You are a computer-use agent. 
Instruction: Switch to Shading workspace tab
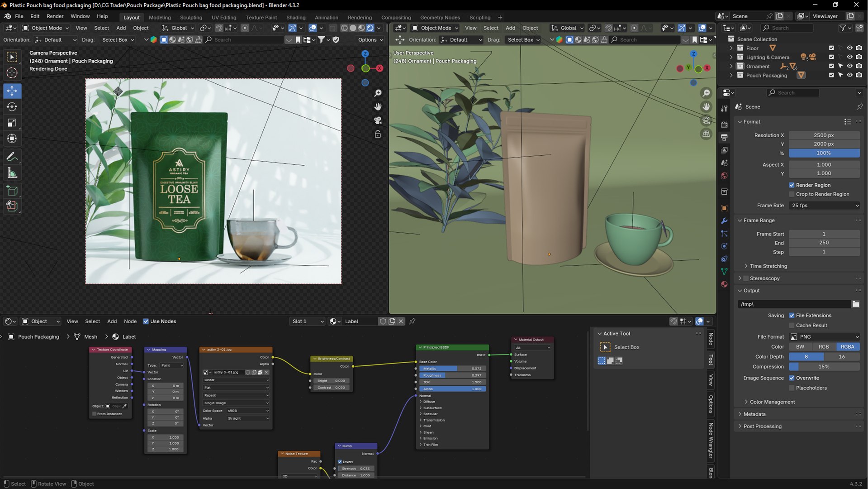point(296,18)
